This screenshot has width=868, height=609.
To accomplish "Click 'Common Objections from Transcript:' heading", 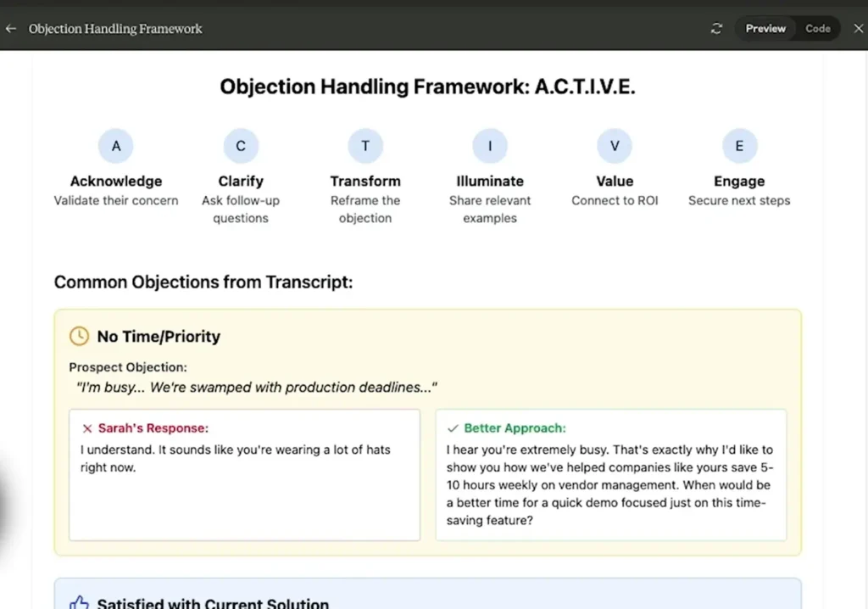I will pyautogui.click(x=203, y=282).
